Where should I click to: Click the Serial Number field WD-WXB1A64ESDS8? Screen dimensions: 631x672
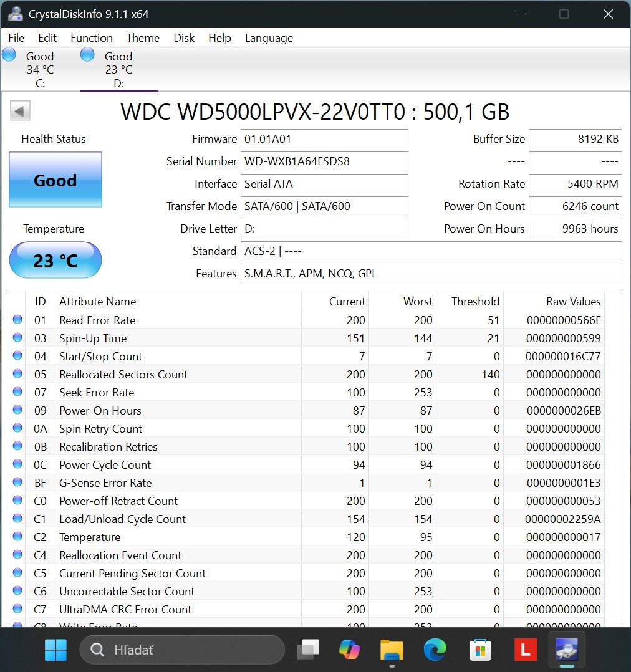coord(324,161)
